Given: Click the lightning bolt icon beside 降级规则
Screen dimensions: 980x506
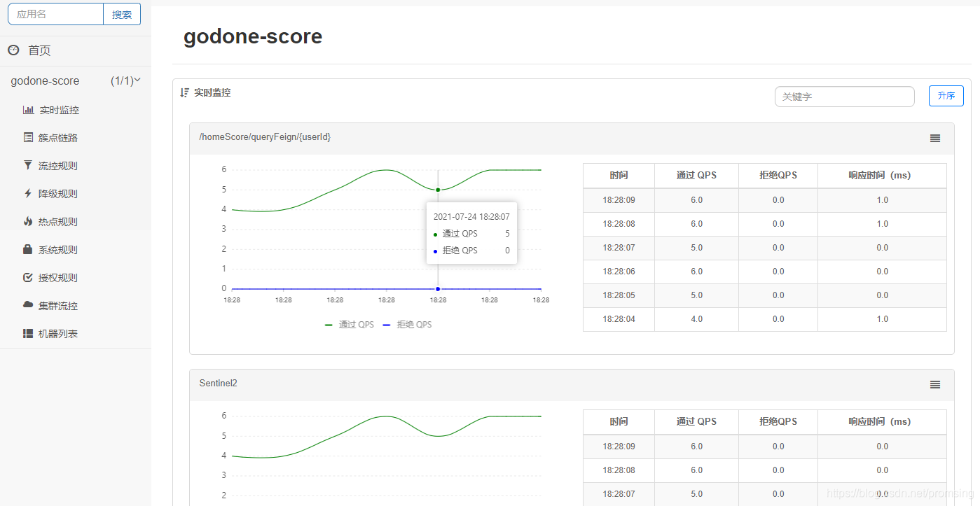Looking at the screenshot, I should 28,194.
